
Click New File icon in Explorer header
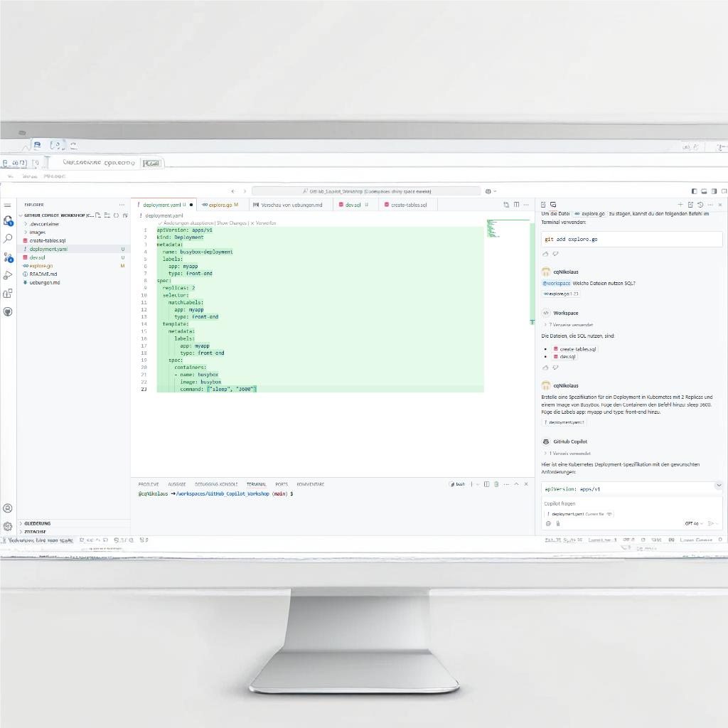tap(98, 215)
